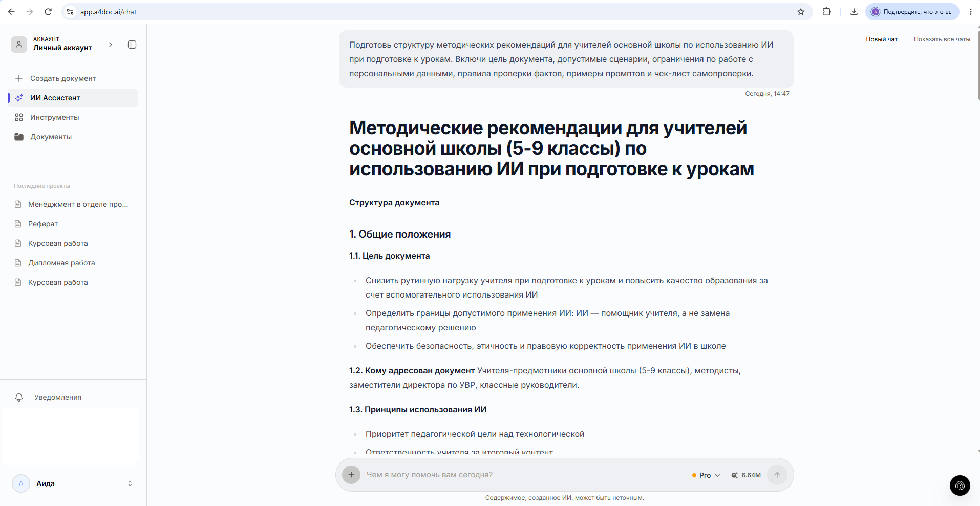Open Создать документ

click(73, 78)
